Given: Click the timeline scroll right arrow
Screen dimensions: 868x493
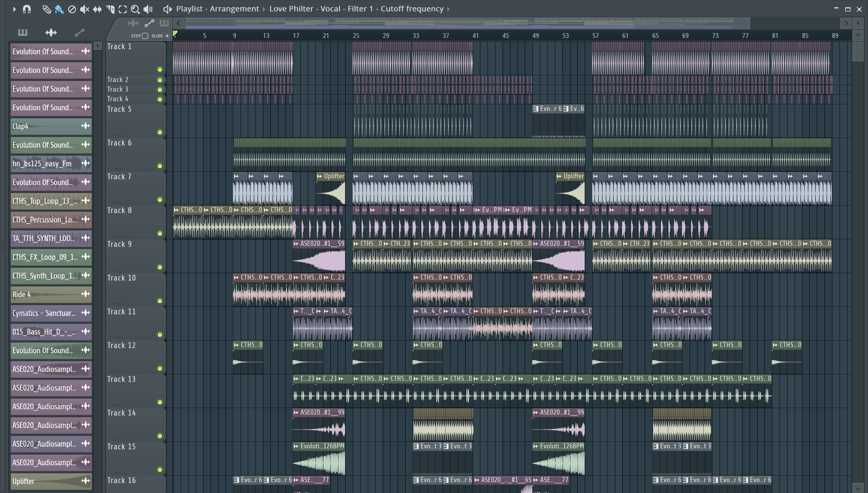Looking at the screenshot, I should click(x=846, y=24).
